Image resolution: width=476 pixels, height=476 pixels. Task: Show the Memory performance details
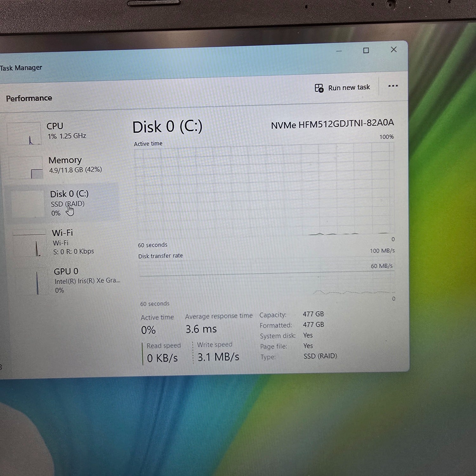[65, 160]
